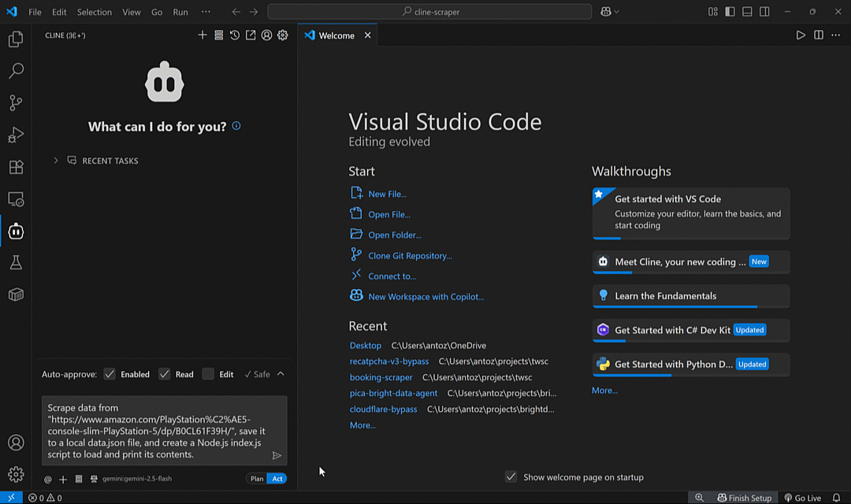Toggle the Auto-approve Enabled checkbox

(x=110, y=374)
